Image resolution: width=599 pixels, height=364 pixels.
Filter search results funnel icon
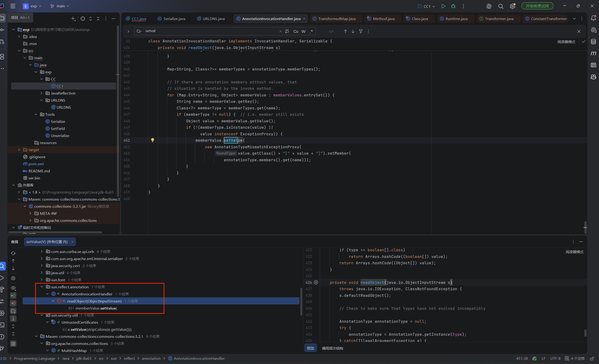point(361,31)
